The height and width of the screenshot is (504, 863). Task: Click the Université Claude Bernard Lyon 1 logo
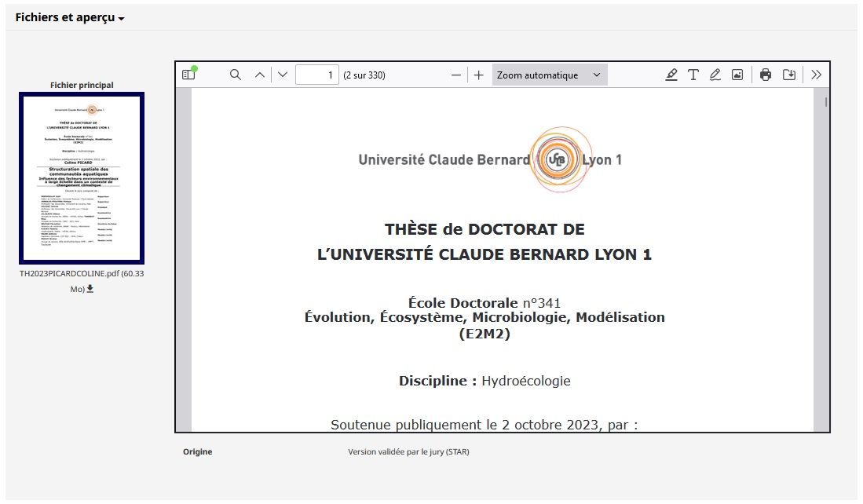[x=490, y=159]
